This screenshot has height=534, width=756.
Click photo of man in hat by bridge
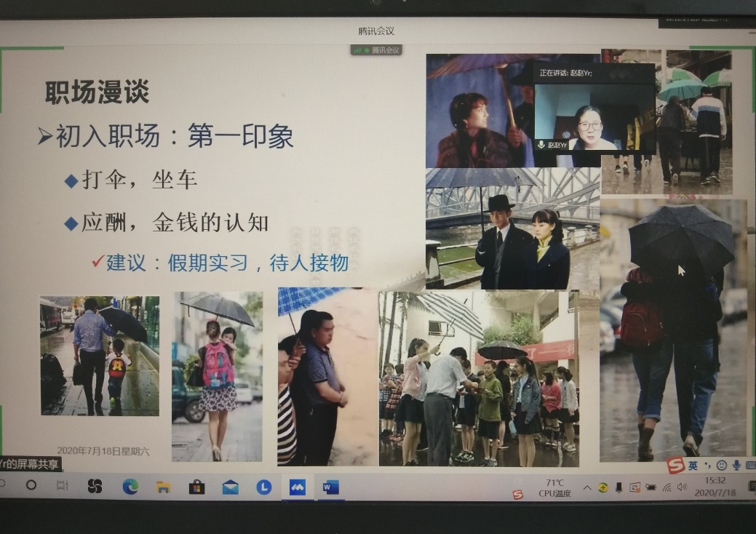pyautogui.click(x=513, y=229)
